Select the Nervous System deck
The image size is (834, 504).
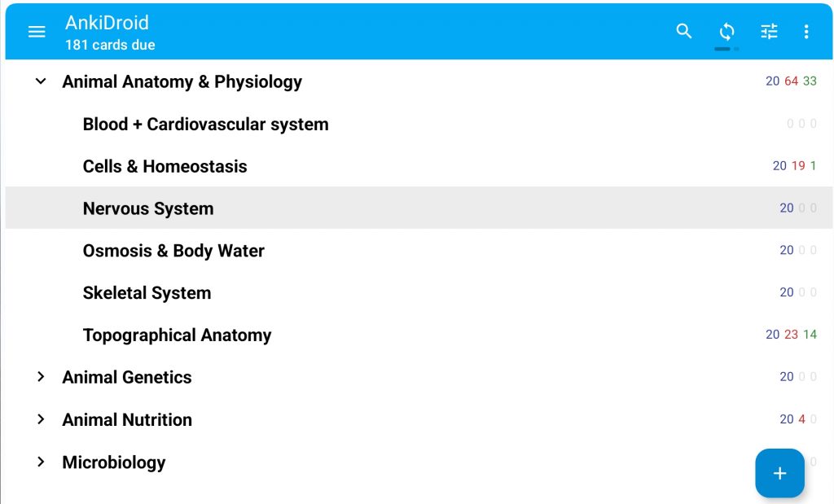[148, 208]
